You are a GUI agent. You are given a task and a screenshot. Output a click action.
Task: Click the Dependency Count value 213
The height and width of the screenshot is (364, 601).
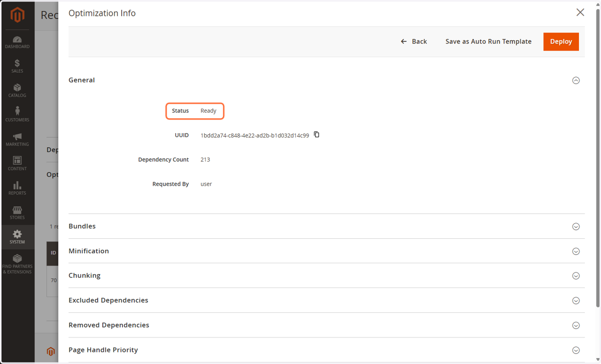coord(205,160)
